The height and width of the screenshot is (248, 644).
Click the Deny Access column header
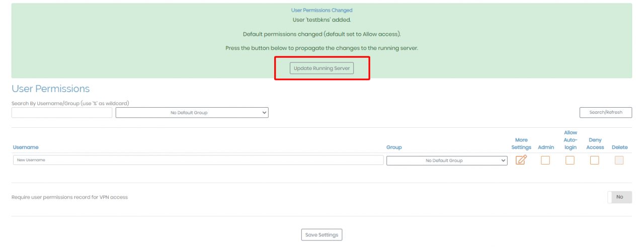[595, 144]
